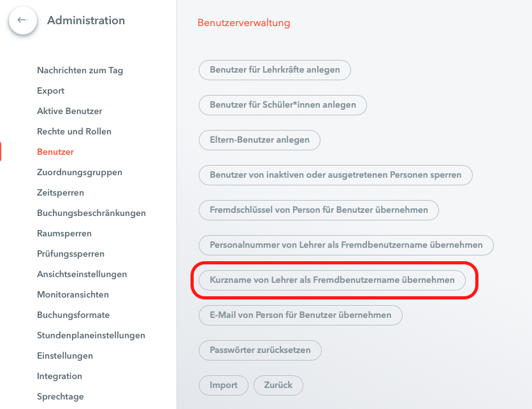Image resolution: width=532 pixels, height=409 pixels.
Task: Click Benutzer von inaktiven Personen sperren
Action: tap(336, 175)
